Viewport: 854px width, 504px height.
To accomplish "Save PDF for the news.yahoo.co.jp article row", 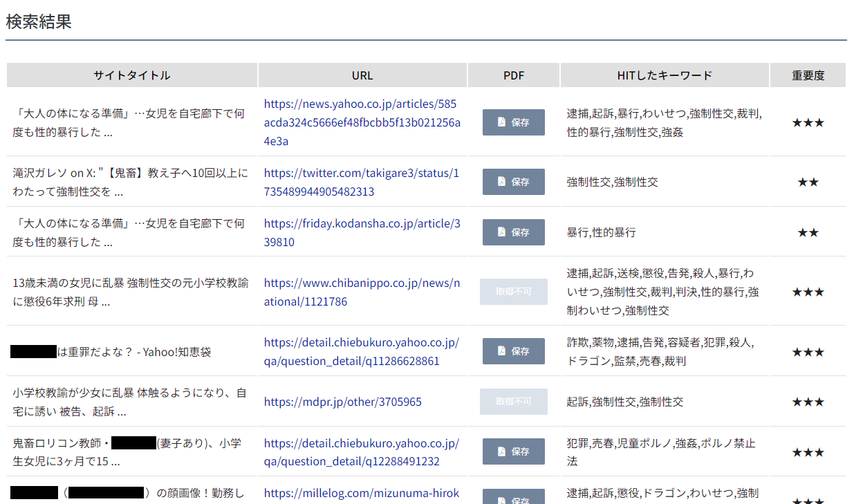I will point(513,122).
